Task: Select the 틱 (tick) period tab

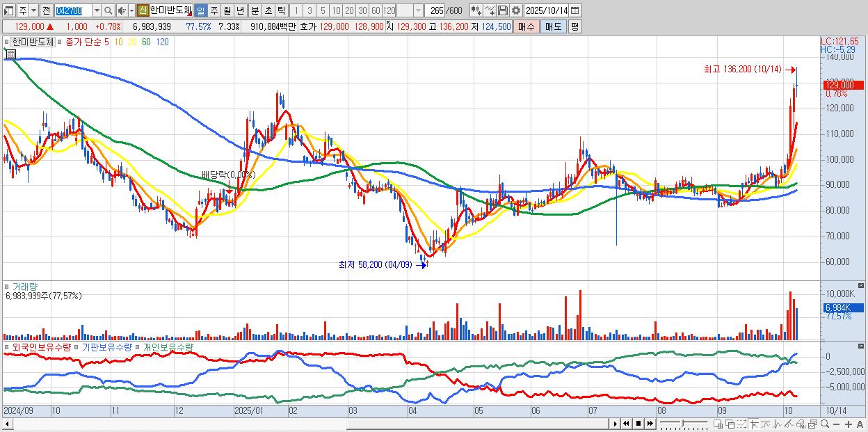Action: [x=281, y=11]
